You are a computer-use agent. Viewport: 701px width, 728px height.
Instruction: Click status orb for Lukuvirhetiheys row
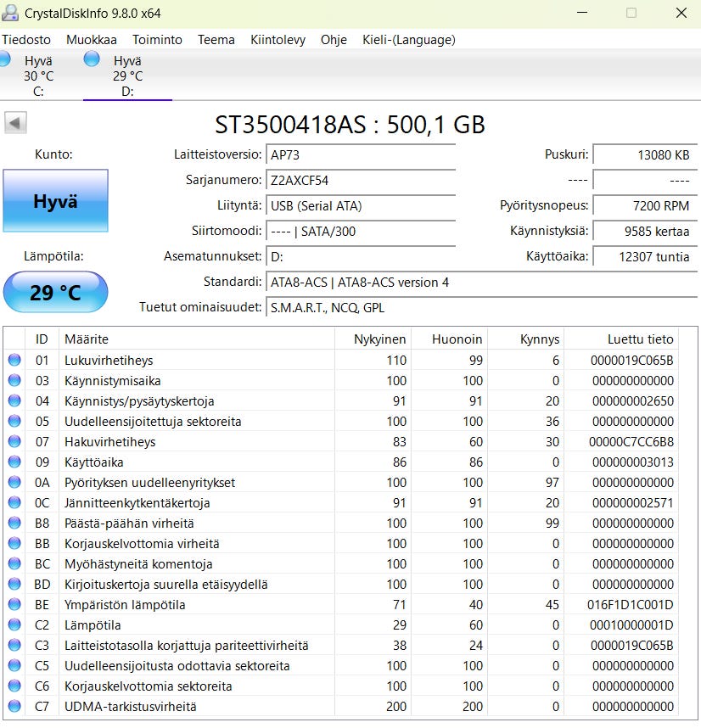14,360
